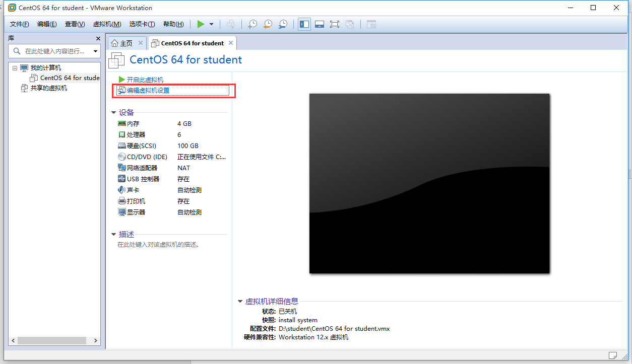The width and height of the screenshot is (632, 364).
Task: Toggle the library sidebar view icon
Action: tap(304, 24)
